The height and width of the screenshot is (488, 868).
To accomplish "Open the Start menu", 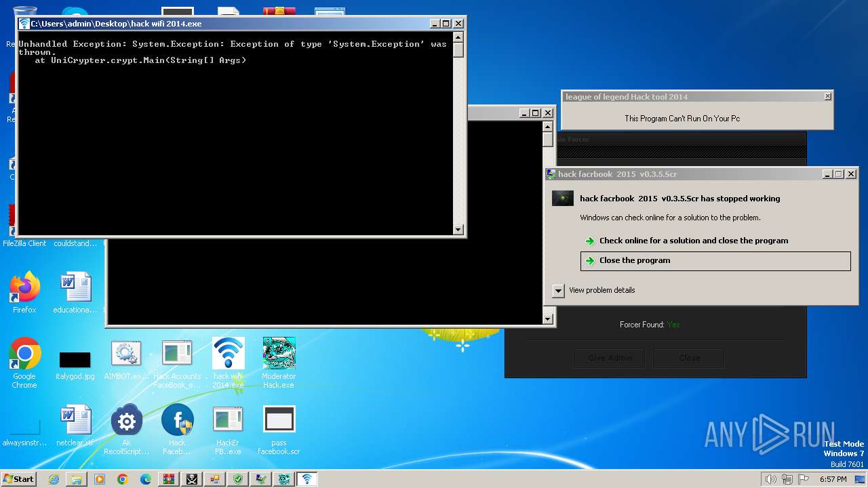I will [19, 479].
